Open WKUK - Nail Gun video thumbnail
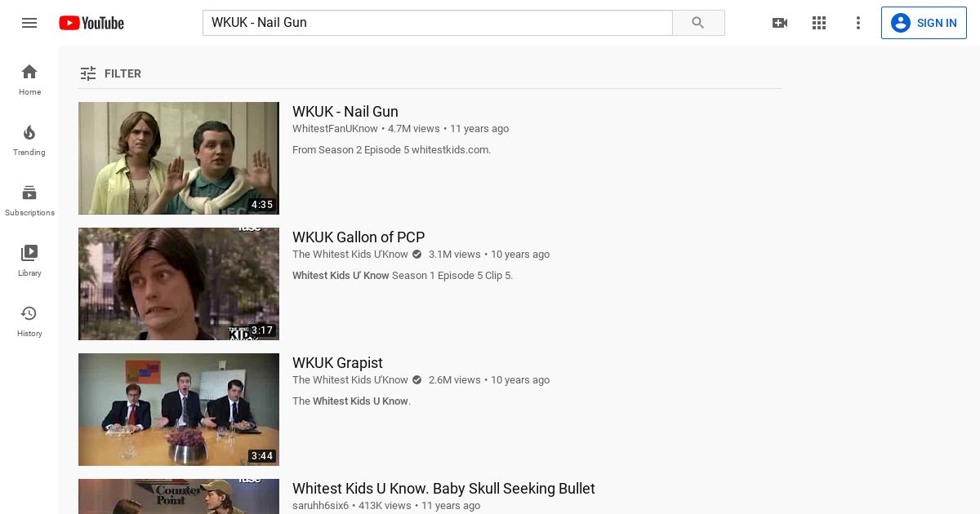The image size is (980, 514). [x=179, y=158]
